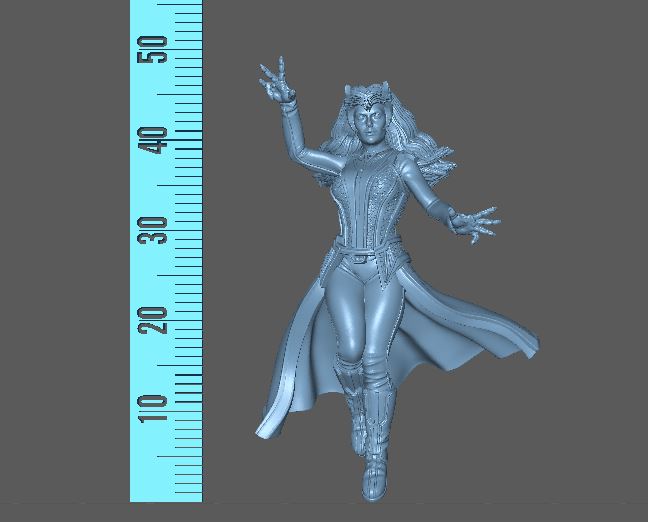Click the bottom end of the cyan ruler
This screenshot has height=522, width=648.
click(166, 498)
